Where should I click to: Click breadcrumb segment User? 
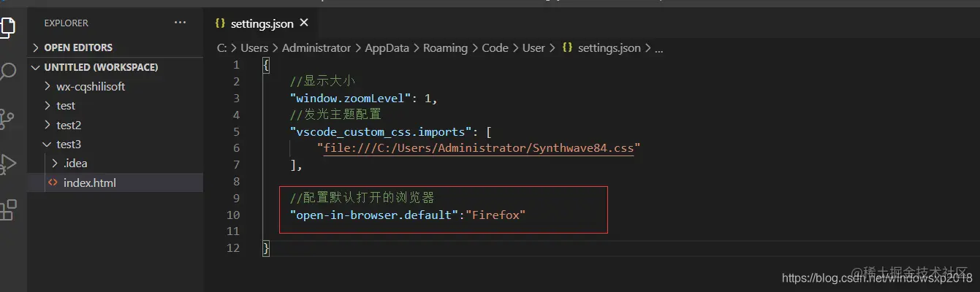533,48
